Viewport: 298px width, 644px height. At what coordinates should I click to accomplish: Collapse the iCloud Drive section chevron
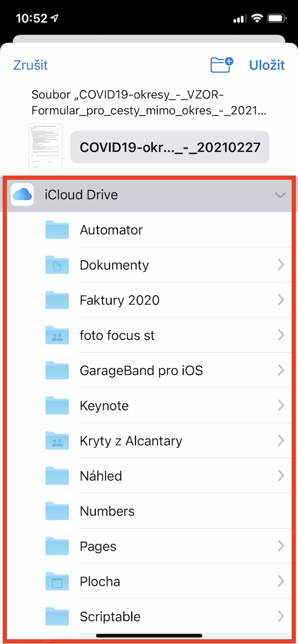(x=281, y=195)
